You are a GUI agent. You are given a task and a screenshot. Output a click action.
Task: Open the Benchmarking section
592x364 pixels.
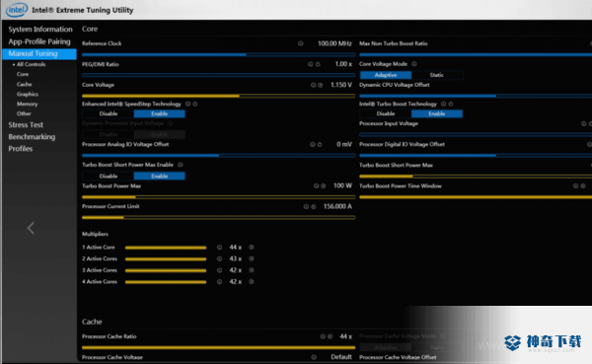coord(32,137)
